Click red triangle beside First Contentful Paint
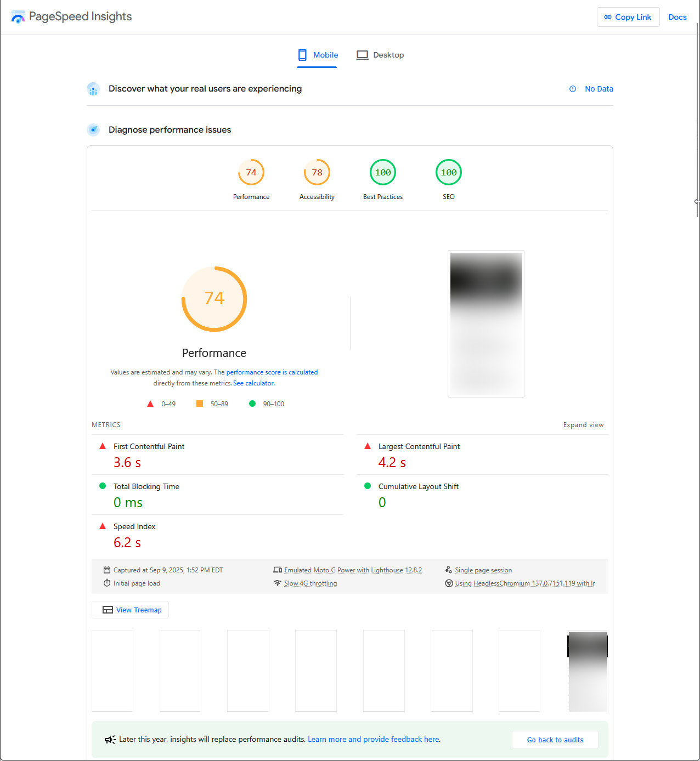The image size is (700, 761). pos(103,446)
